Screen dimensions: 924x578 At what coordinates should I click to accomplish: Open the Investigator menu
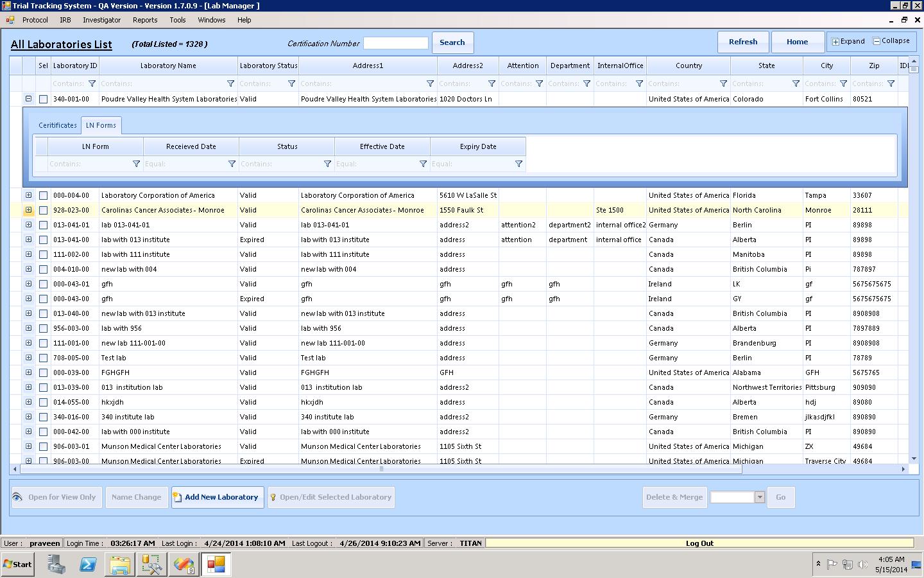pos(101,20)
